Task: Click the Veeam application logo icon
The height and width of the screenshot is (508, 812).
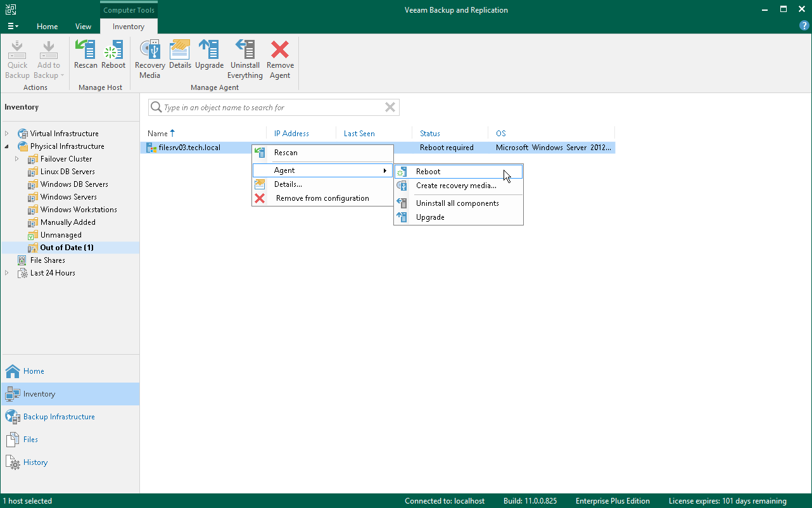Action: point(11,10)
